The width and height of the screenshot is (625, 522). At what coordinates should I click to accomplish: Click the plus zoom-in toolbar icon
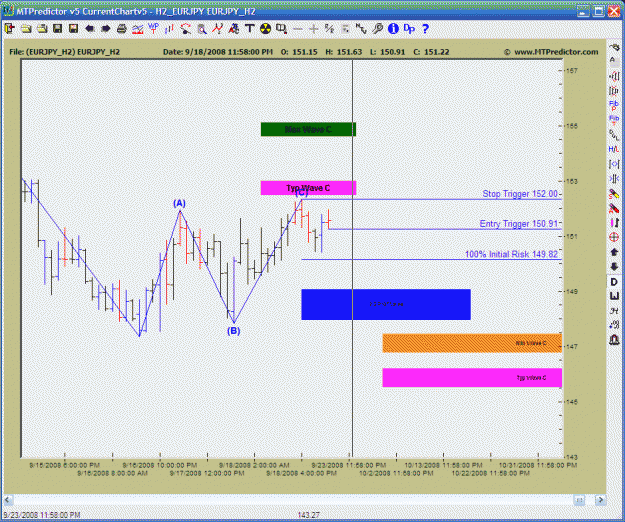tap(314, 29)
